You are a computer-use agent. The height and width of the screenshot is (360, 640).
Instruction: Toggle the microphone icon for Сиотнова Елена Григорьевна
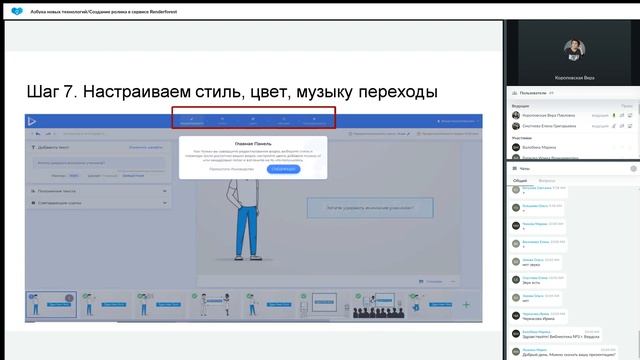click(x=613, y=126)
